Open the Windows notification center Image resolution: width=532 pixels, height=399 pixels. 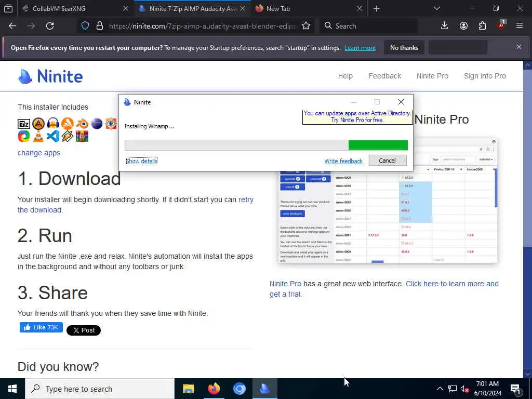click(x=516, y=389)
